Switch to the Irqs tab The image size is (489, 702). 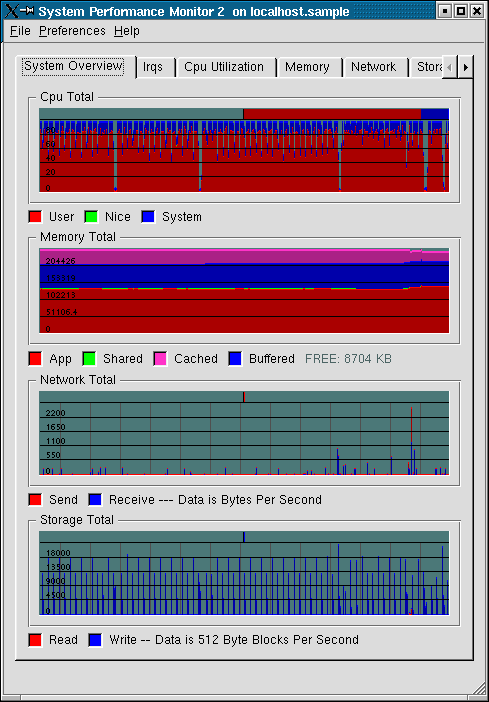[x=153, y=67]
